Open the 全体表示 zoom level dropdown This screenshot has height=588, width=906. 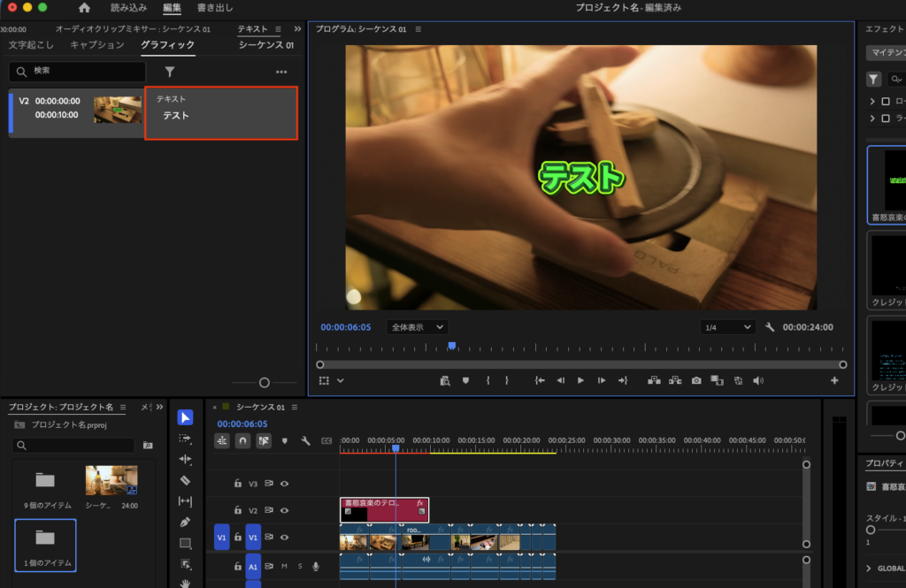click(418, 327)
